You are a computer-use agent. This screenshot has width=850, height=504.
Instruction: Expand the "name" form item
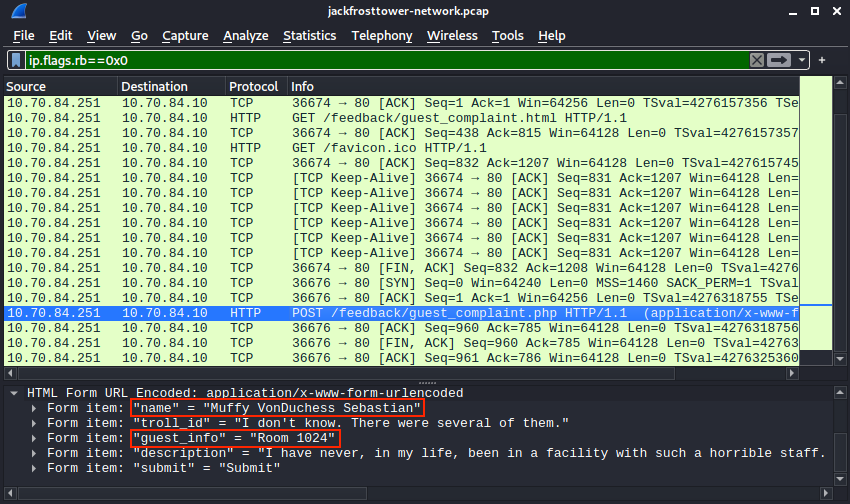pyautogui.click(x=34, y=408)
